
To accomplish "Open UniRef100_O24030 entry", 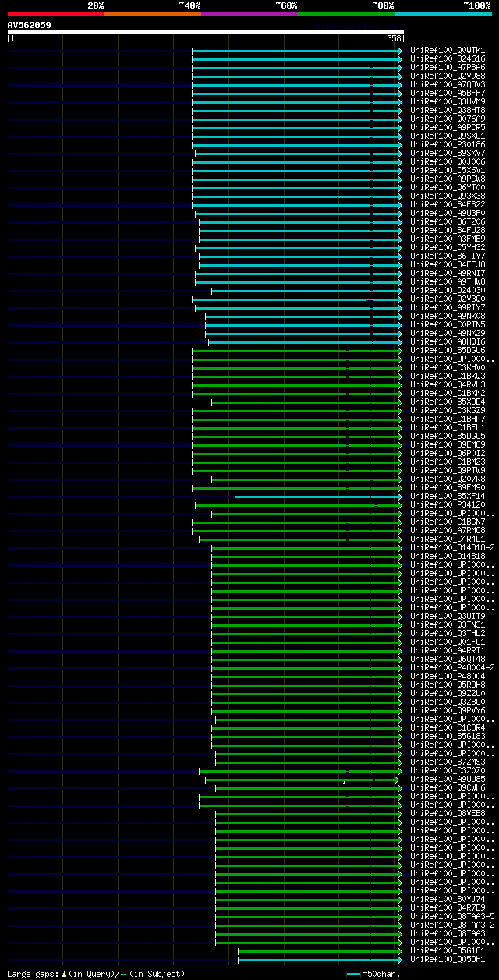I will click(x=448, y=290).
